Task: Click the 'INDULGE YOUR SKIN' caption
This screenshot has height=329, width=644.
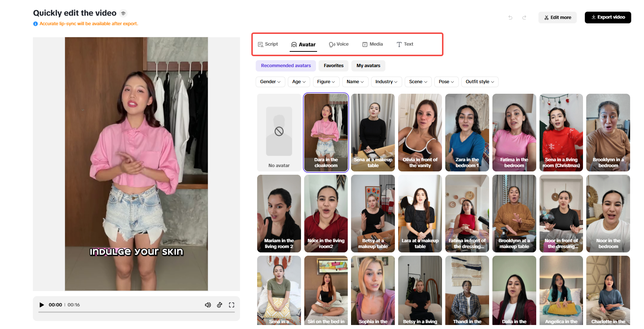Action: click(x=137, y=252)
